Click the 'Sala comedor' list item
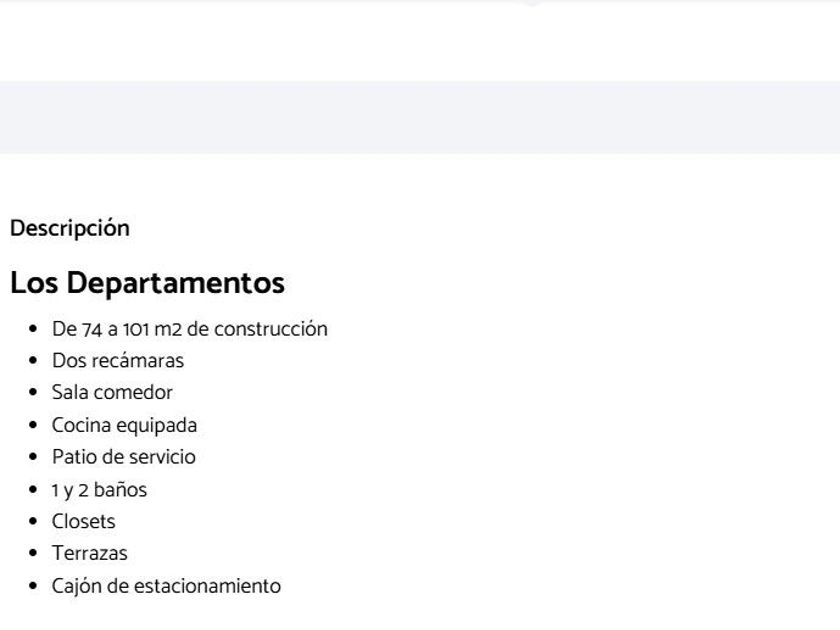This screenshot has width=840, height=630. (112, 393)
